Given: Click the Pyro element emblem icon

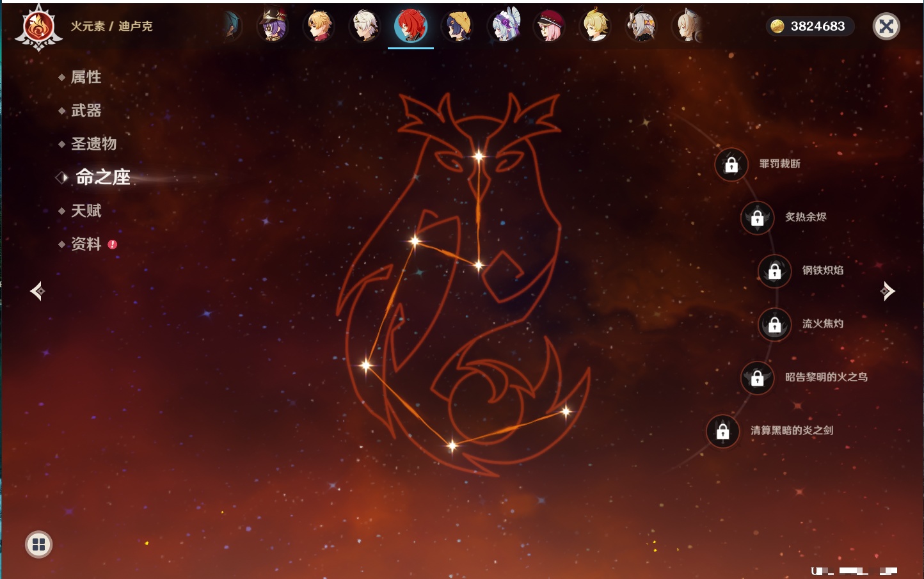Looking at the screenshot, I should [38, 27].
